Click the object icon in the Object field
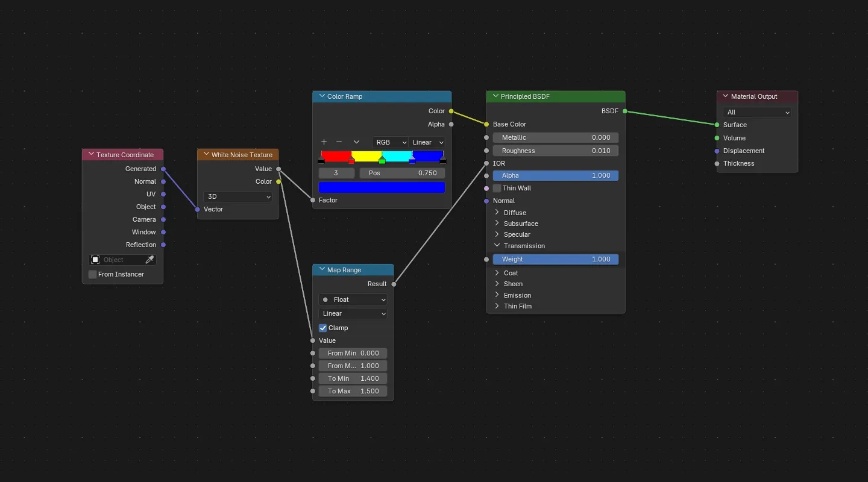868x482 pixels. [95, 260]
